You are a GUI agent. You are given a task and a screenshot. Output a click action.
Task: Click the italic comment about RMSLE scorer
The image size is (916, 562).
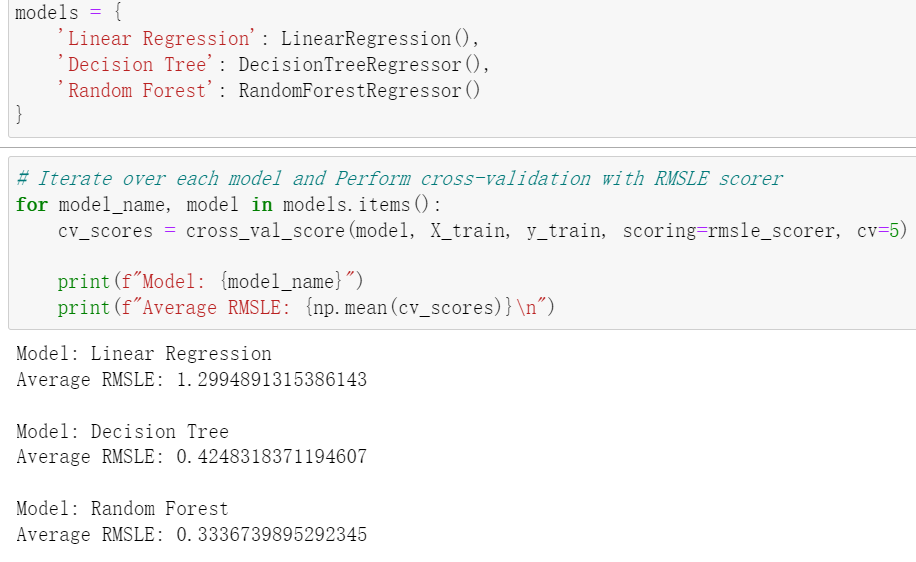[400, 178]
